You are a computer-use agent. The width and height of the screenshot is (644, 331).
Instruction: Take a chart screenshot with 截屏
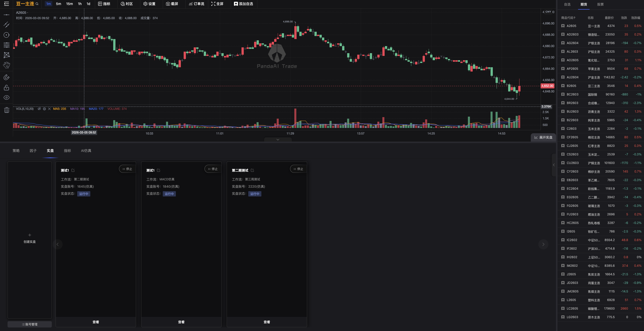pyautogui.click(x=172, y=4)
